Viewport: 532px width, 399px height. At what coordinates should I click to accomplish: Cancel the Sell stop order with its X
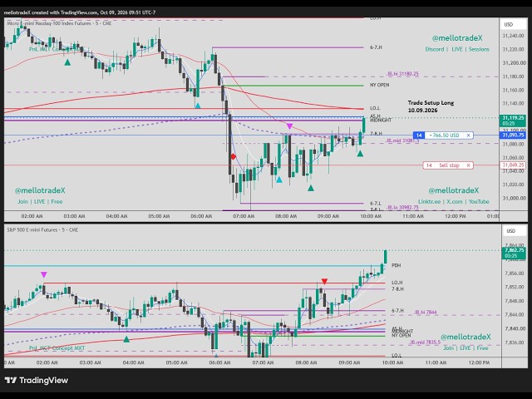point(468,165)
